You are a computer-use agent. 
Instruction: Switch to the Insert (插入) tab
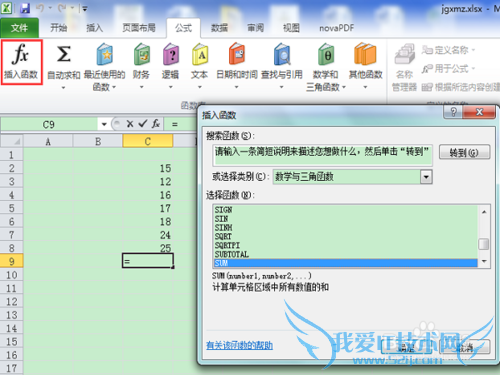click(95, 28)
